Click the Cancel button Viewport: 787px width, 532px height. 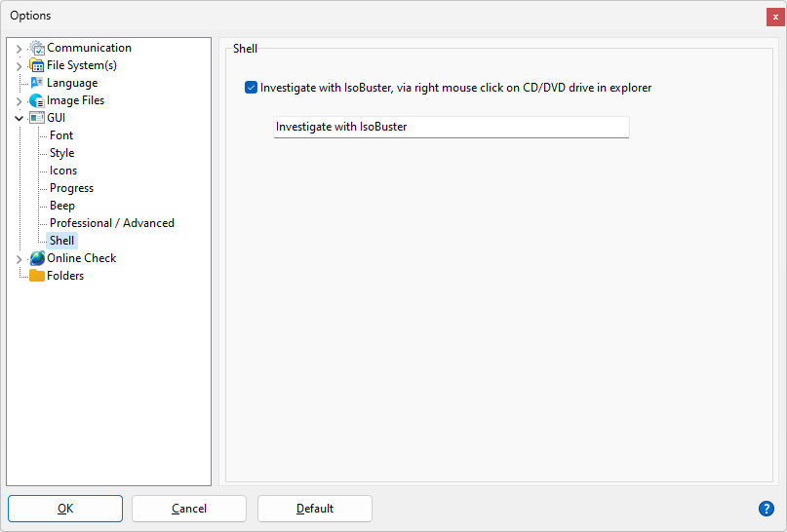point(189,509)
